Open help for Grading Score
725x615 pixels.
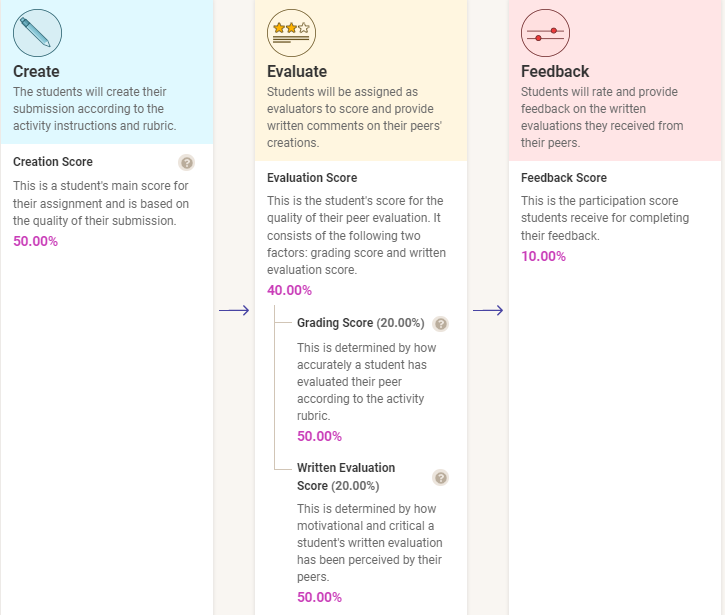pyautogui.click(x=441, y=324)
